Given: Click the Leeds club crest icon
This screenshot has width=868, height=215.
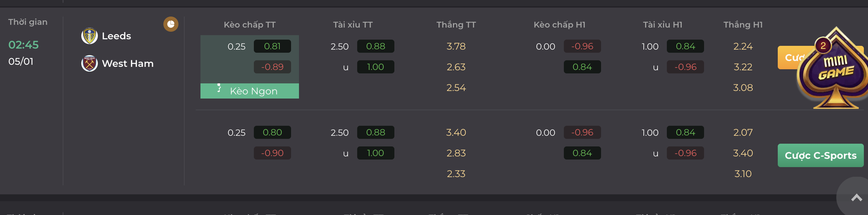Looking at the screenshot, I should pos(90,36).
